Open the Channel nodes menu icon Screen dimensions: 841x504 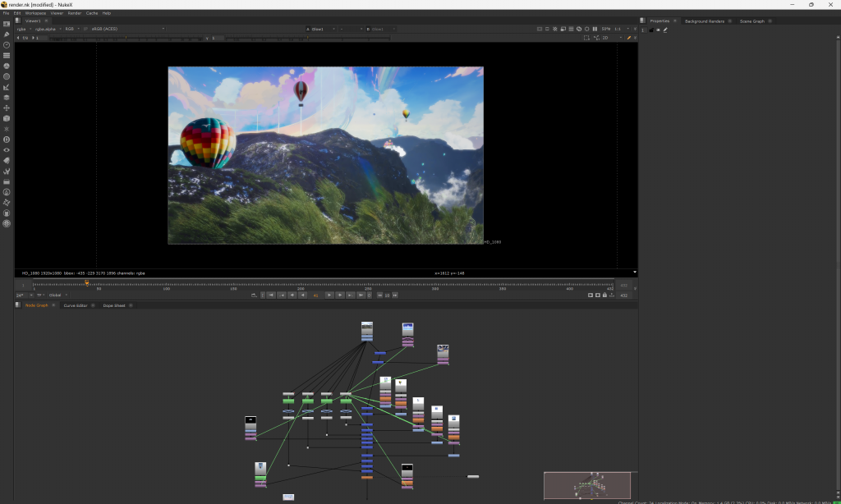click(7, 56)
